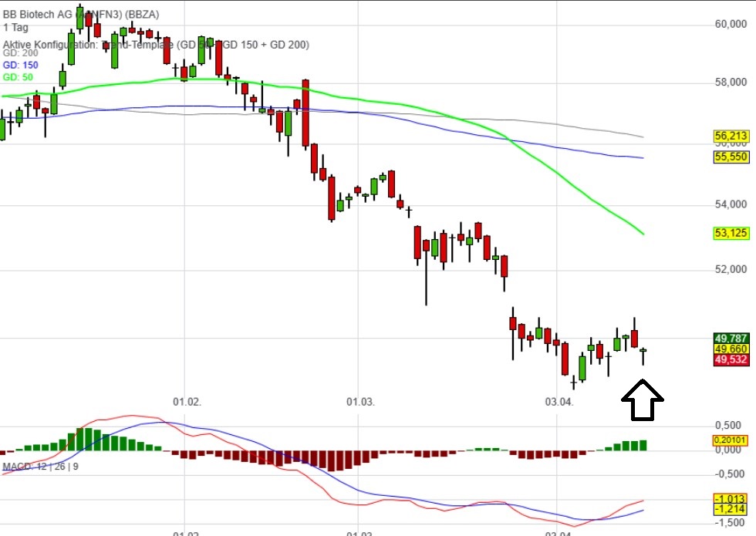Click the 03.04. date label on the axis

pos(560,401)
